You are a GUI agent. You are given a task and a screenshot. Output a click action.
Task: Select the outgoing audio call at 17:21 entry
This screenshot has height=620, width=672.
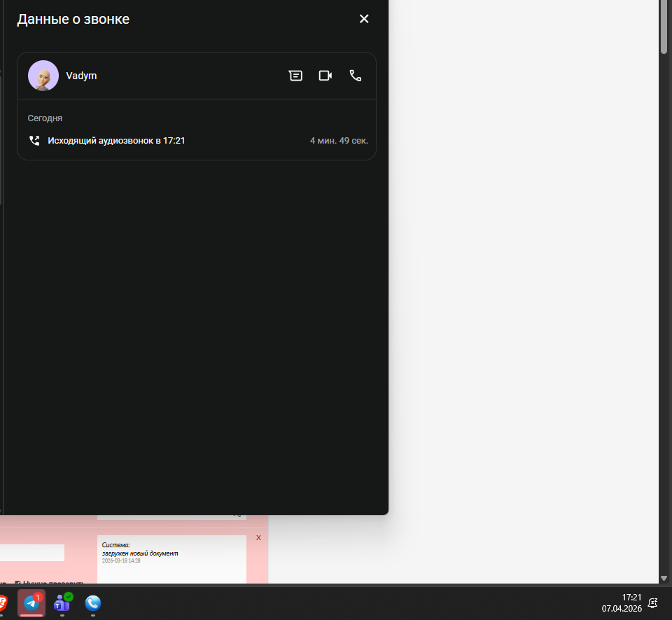tap(197, 141)
